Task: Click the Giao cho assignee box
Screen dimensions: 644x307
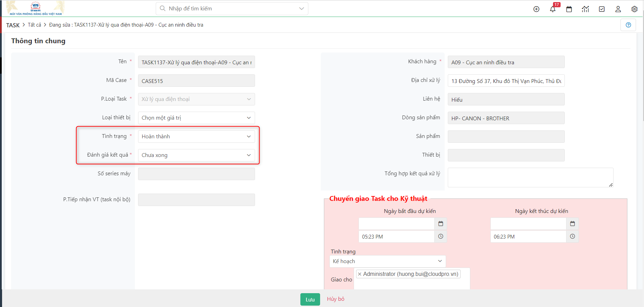Action: tap(412, 279)
